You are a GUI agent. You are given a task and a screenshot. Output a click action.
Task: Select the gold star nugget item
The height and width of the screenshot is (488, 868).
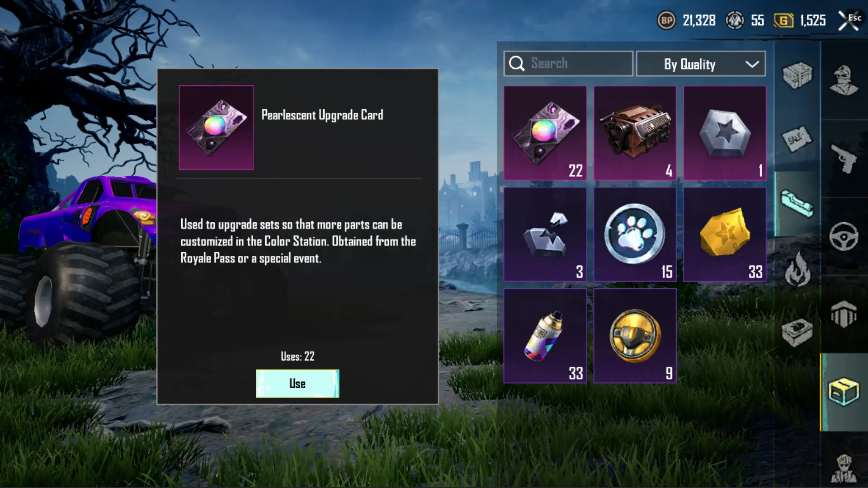tap(725, 235)
